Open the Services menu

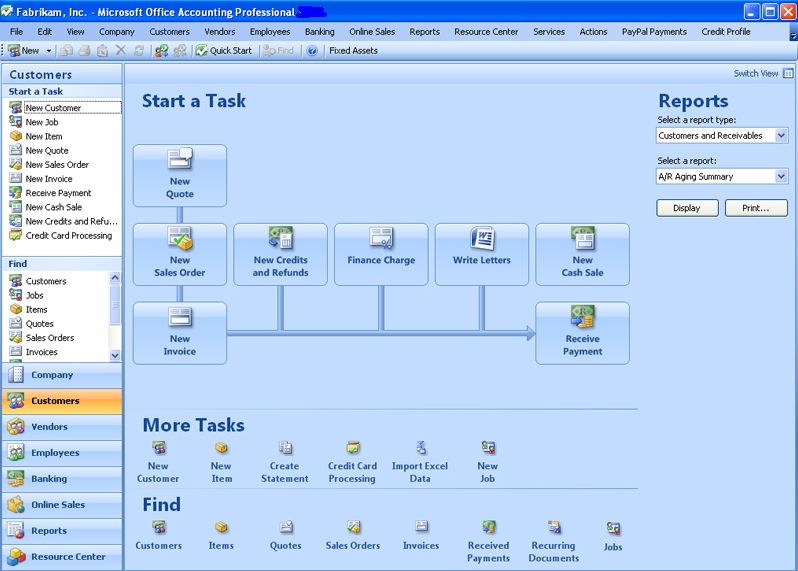click(549, 32)
